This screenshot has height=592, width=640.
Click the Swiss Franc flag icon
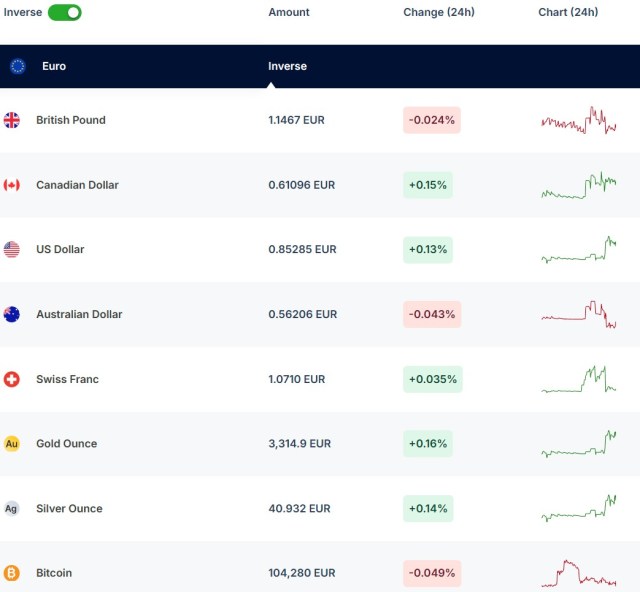[12, 379]
